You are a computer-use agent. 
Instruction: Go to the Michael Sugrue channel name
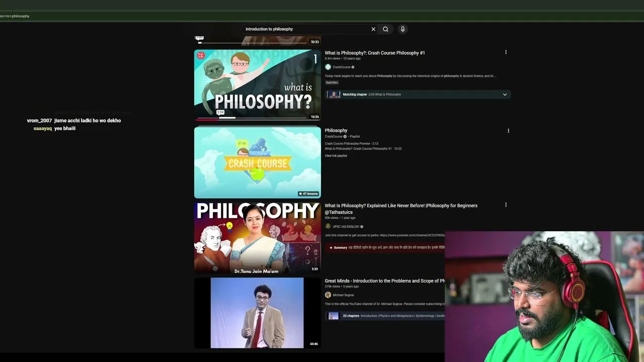[x=343, y=295]
